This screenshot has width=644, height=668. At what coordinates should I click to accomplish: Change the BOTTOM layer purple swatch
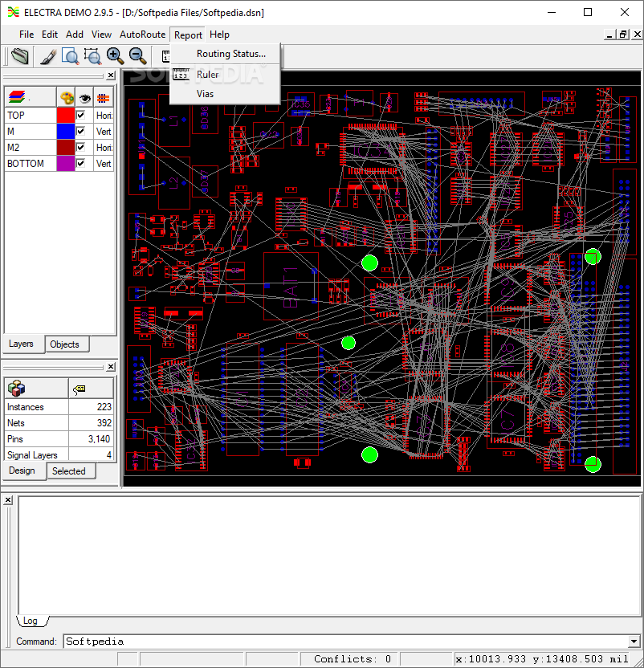66,164
